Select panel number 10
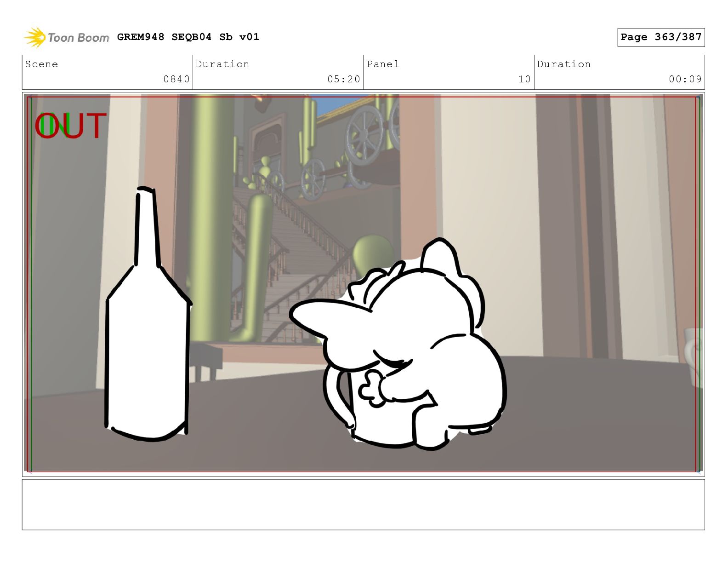 (x=524, y=79)
